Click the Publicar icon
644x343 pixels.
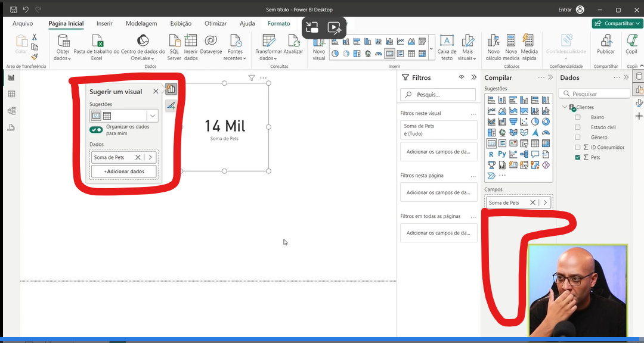point(606,41)
